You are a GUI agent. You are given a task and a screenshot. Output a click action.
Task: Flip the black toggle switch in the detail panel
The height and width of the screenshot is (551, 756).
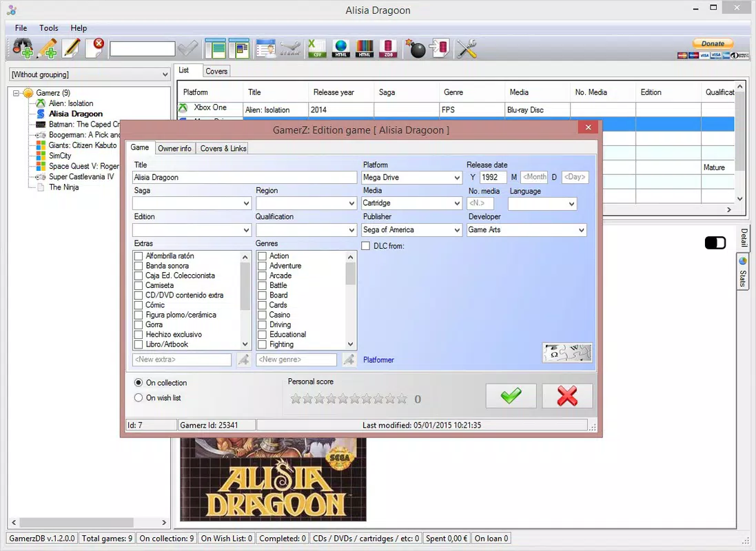715,243
